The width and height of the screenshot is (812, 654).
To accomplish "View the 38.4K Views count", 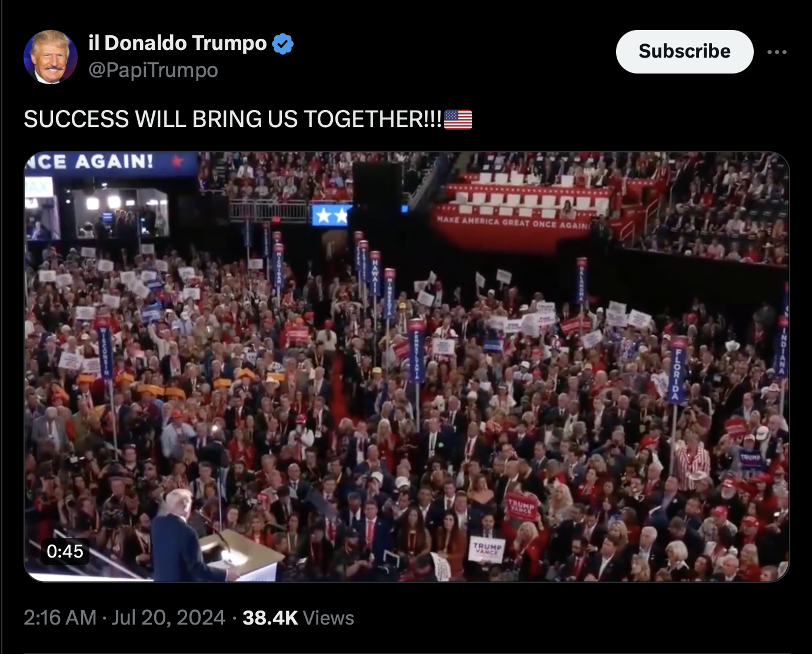I will coord(298,618).
